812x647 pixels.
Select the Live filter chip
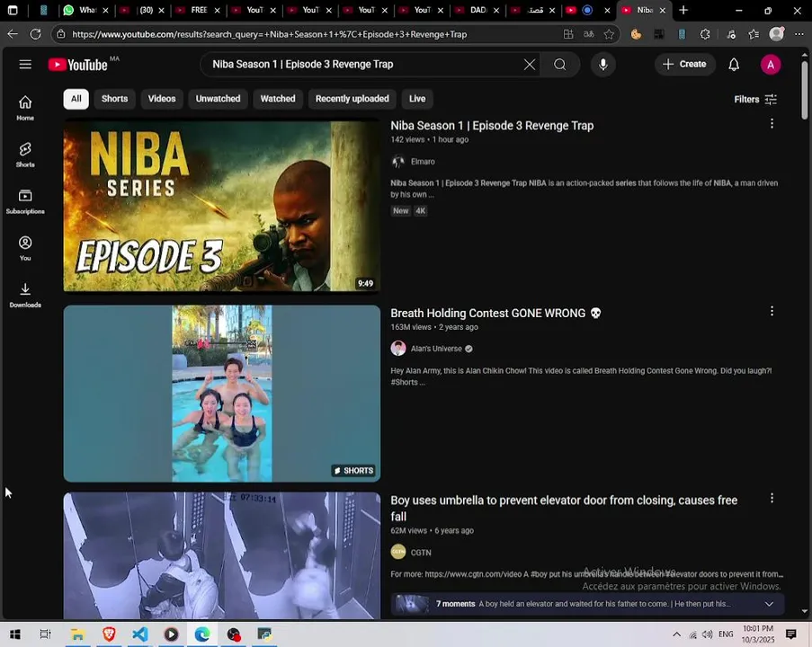[417, 99]
